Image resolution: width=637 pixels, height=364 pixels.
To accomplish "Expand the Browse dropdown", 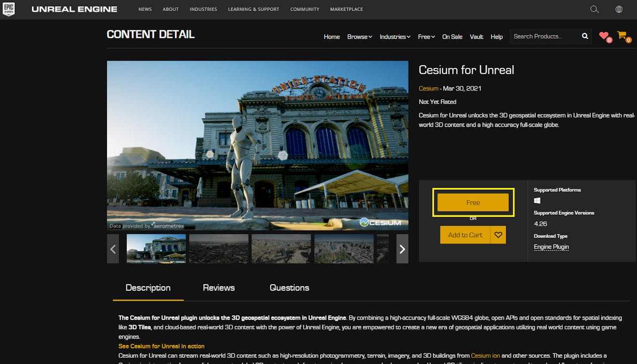I will 359,37.
